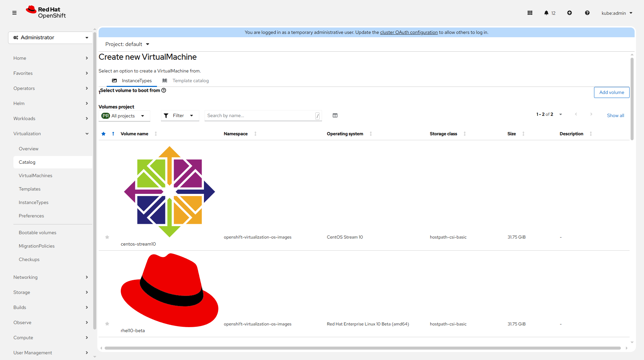This screenshot has height=360, width=644.
Task: Open MigrationPolicies in the sidebar
Action: tap(37, 246)
